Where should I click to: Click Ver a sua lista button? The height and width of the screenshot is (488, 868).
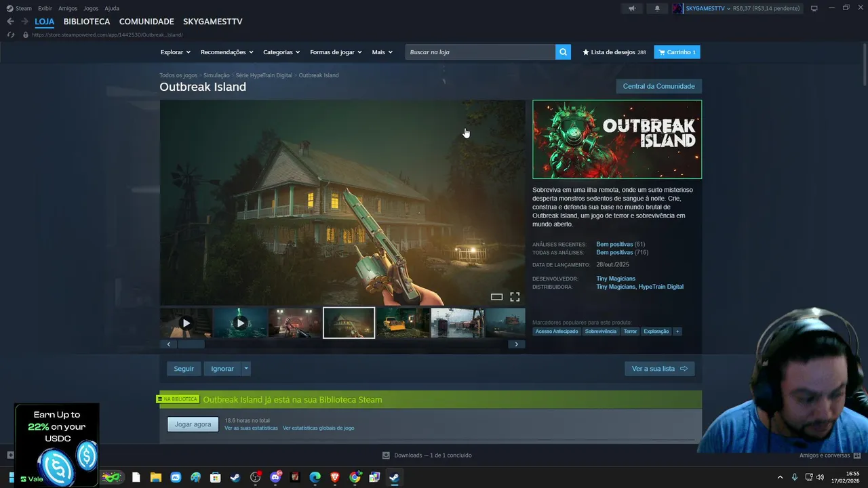[x=659, y=369]
